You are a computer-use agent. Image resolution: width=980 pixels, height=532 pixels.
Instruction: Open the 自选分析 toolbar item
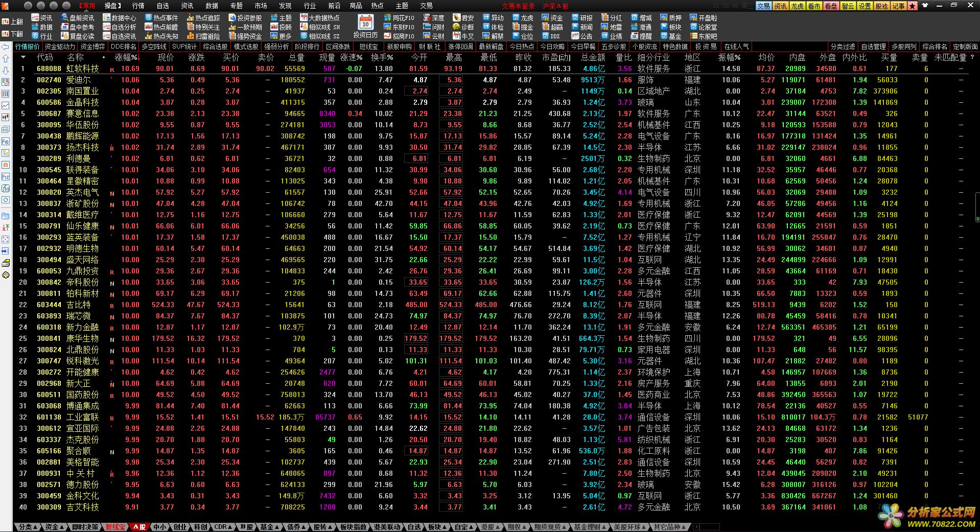(119, 27)
